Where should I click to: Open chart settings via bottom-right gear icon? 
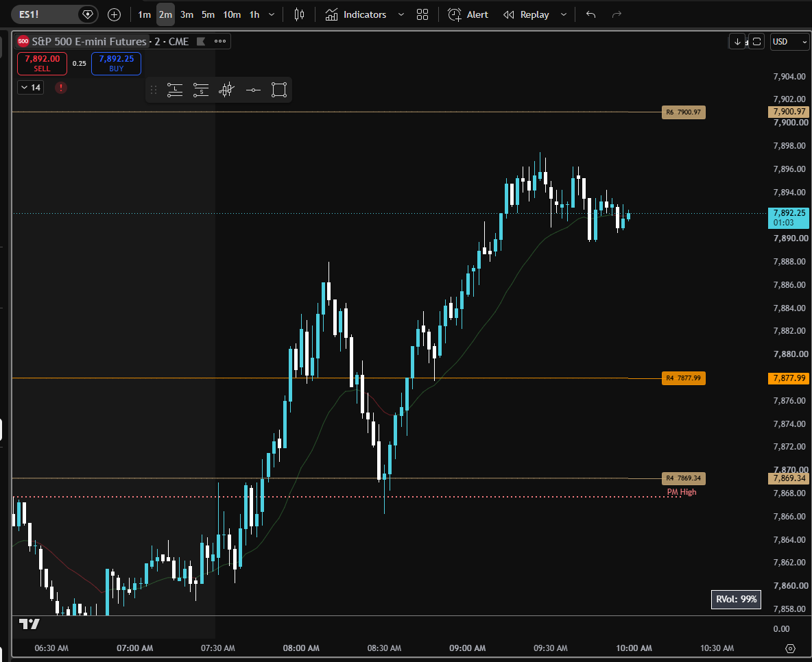[x=790, y=648]
